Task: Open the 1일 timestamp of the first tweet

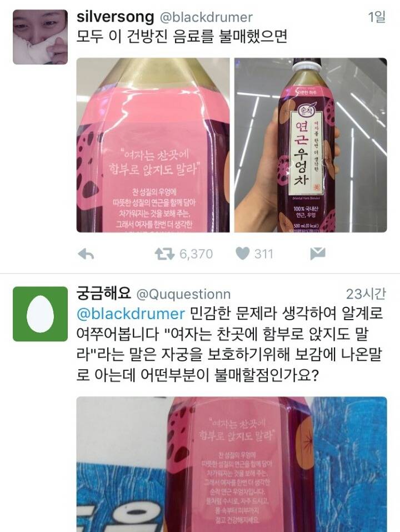Action: [x=377, y=17]
